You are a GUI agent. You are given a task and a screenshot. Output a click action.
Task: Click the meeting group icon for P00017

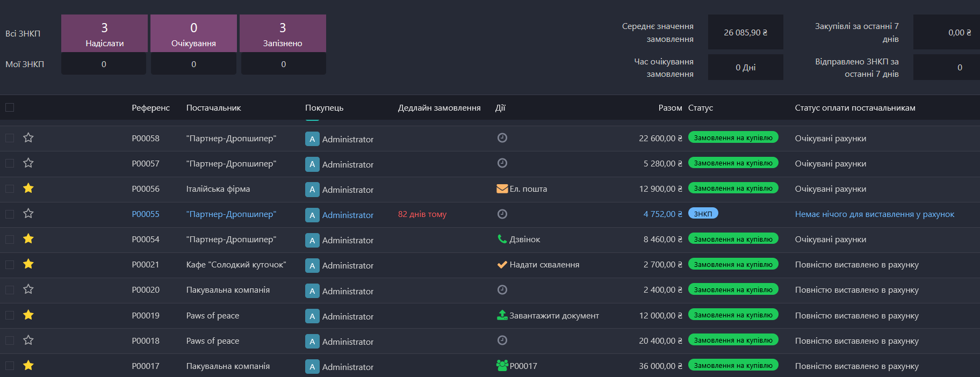coord(502,366)
